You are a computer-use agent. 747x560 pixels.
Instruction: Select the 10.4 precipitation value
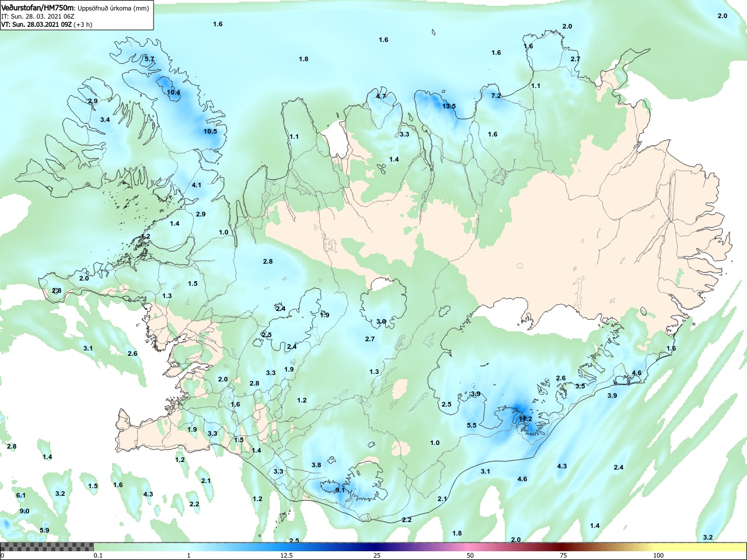173,92
